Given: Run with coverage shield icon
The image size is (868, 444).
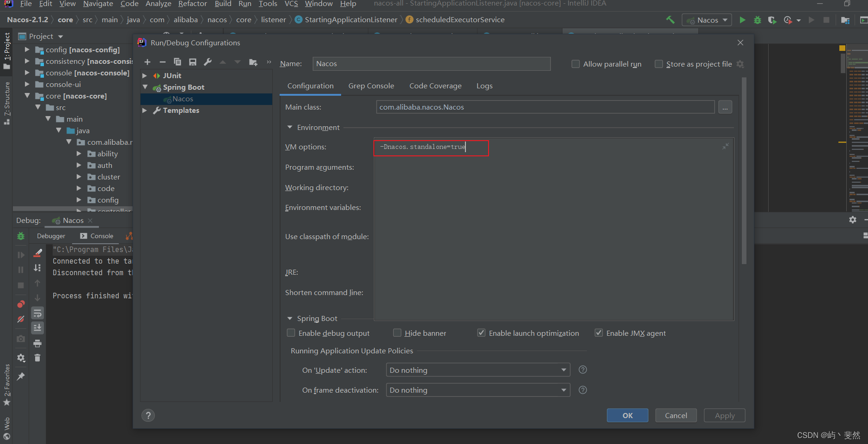Looking at the screenshot, I should 772,20.
